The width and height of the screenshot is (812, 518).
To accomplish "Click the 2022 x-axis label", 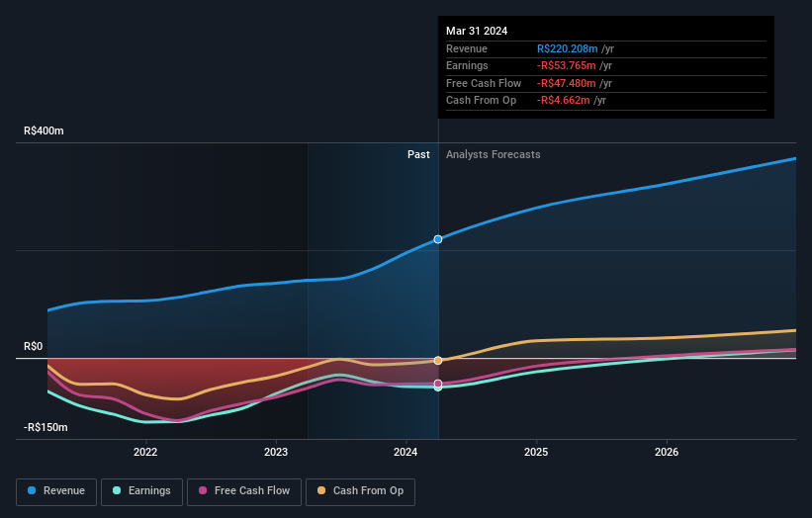I will [x=145, y=452].
